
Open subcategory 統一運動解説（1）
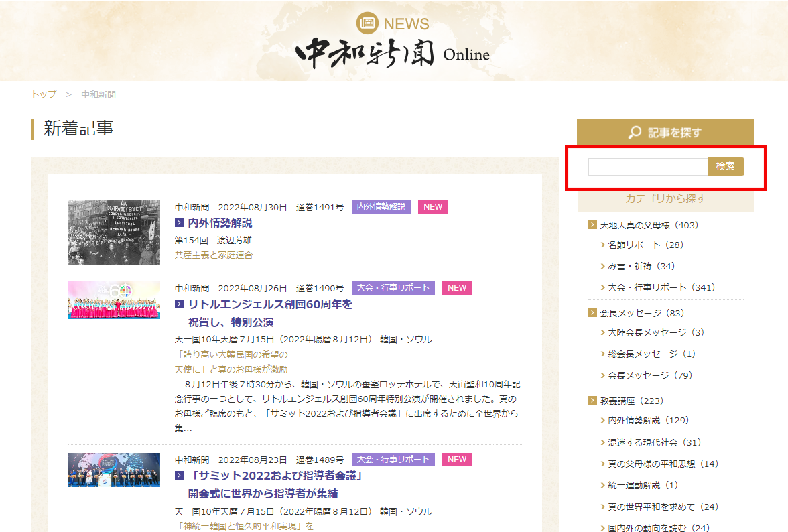[x=643, y=485]
